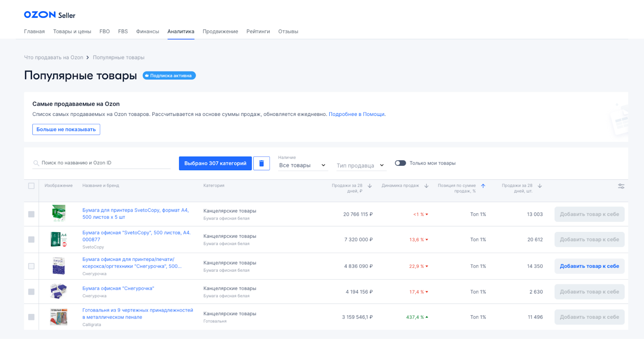Open the Товары и цены tab
The height and width of the screenshot is (339, 644).
click(72, 31)
